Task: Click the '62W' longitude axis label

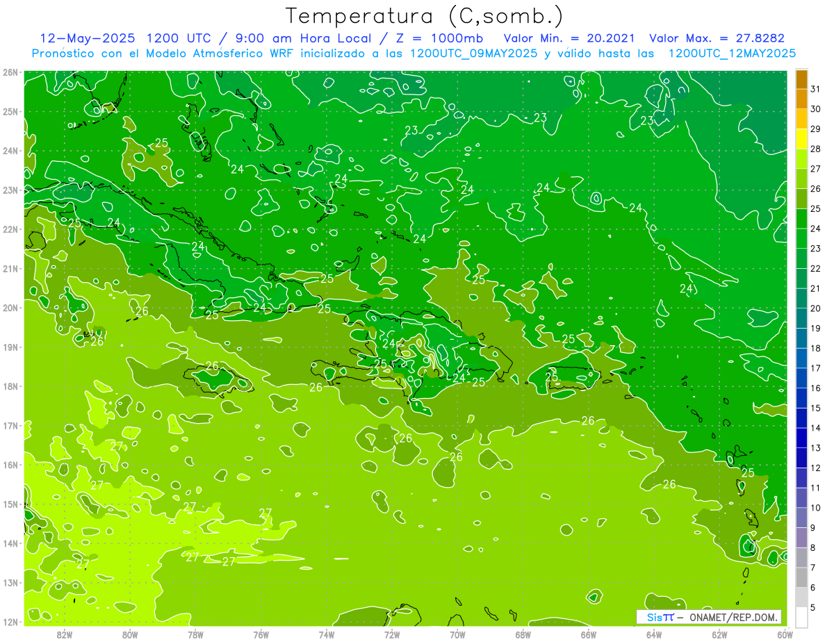Action: point(719,634)
